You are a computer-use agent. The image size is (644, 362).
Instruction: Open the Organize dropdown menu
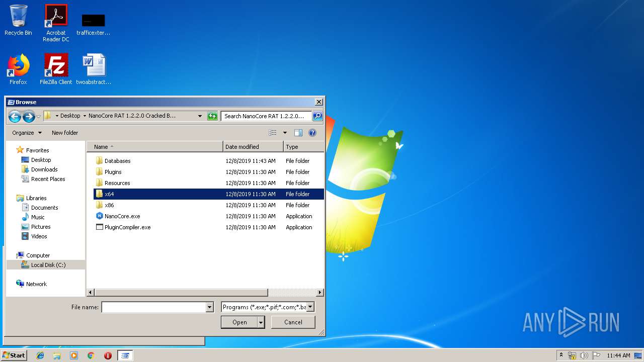(27, 133)
